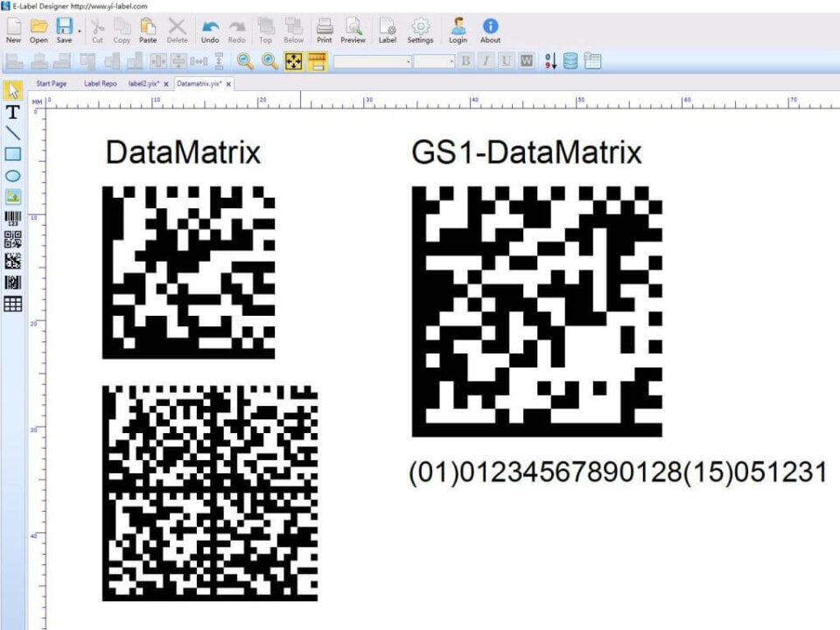Select the GS1-DataMatrix barcode on canvas
Screen dimensions: 840x630
tap(536, 311)
